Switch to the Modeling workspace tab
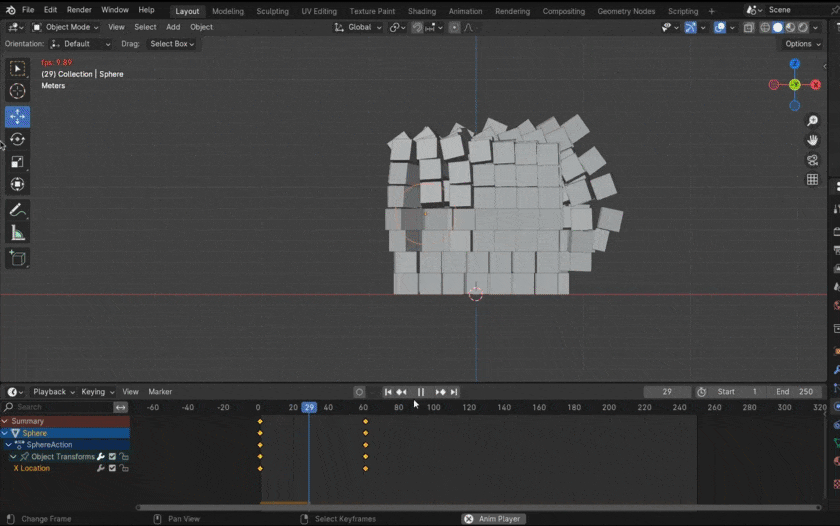Image resolution: width=840 pixels, height=526 pixels. (228, 11)
